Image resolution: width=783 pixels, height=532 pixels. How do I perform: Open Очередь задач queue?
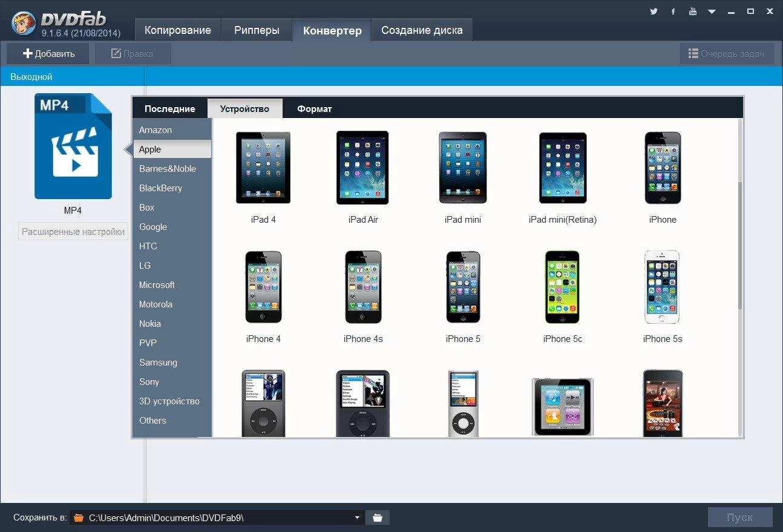click(727, 53)
